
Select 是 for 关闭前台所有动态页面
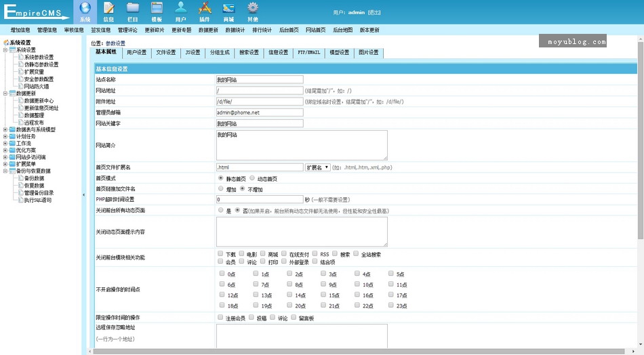221,210
